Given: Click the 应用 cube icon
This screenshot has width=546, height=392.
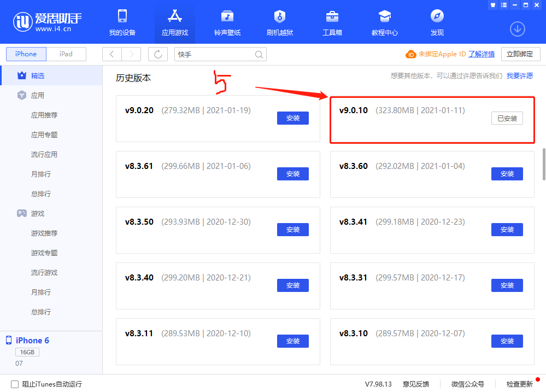Looking at the screenshot, I should coord(22,95).
